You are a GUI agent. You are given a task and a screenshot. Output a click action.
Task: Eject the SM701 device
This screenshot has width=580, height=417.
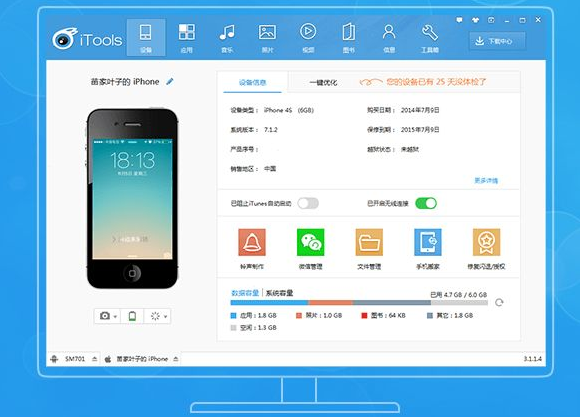coord(95,359)
